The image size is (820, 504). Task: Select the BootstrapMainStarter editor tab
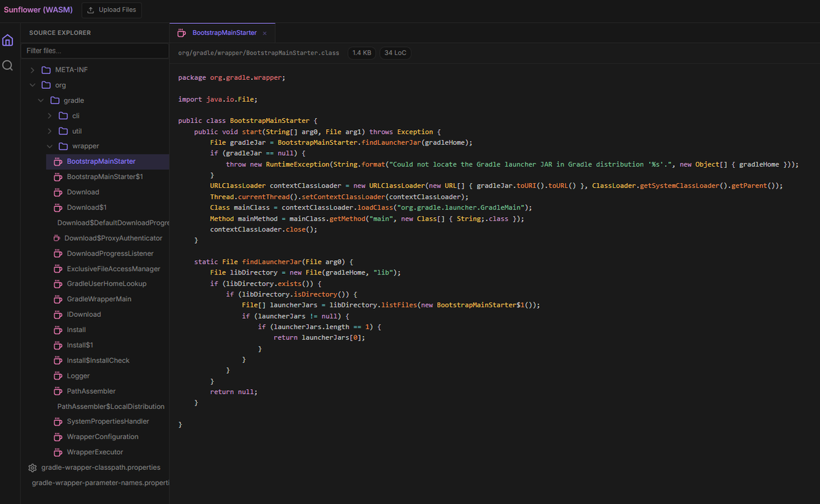(x=222, y=33)
